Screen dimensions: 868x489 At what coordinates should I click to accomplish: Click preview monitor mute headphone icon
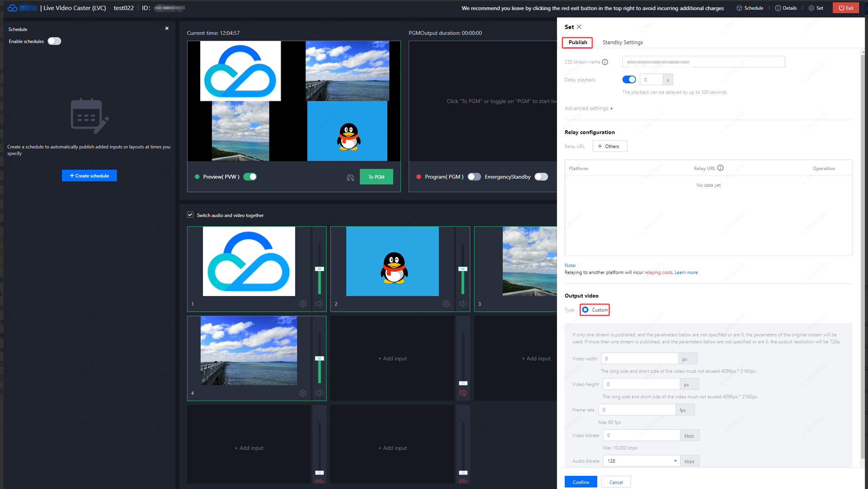click(x=351, y=177)
